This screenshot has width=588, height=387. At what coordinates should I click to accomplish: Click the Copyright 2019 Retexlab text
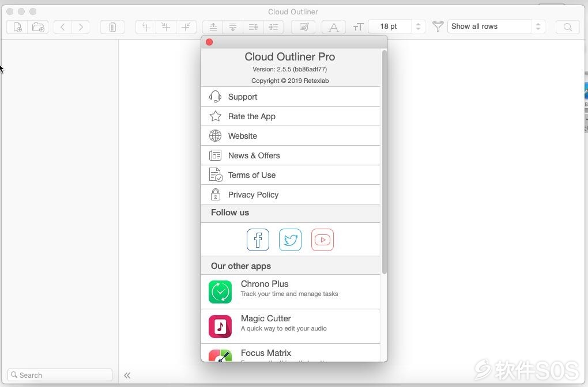coord(290,81)
